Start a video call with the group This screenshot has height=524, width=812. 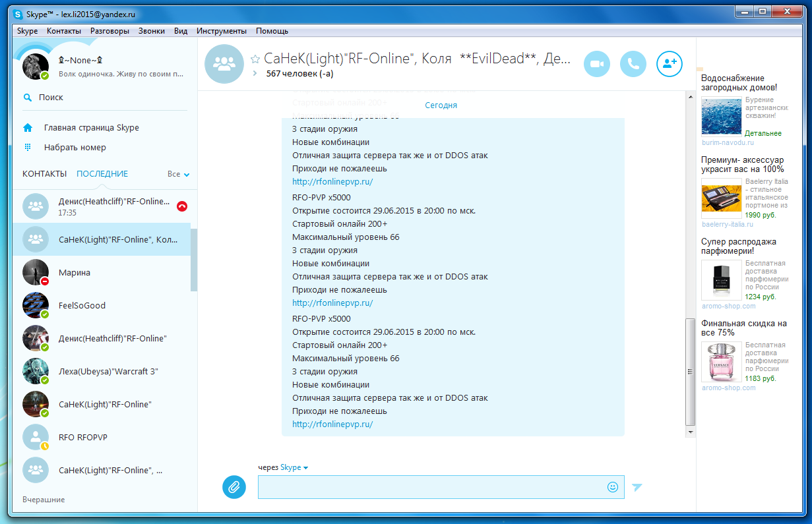[x=597, y=64]
